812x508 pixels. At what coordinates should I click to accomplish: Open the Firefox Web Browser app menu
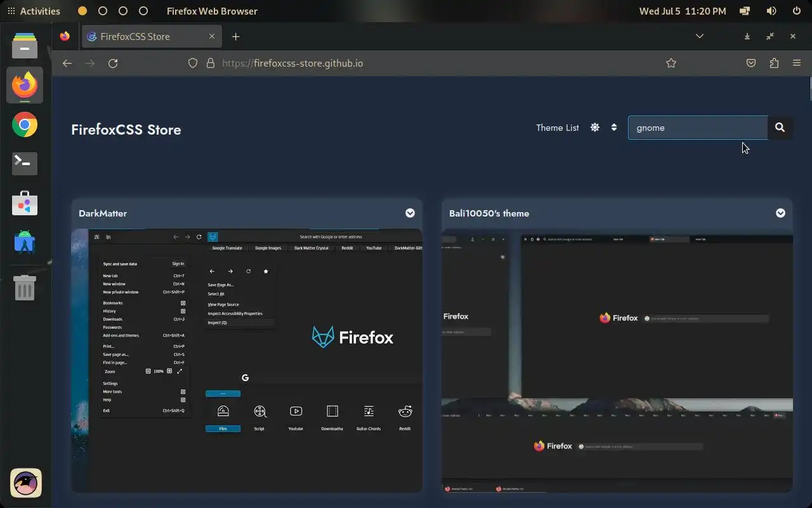point(212,11)
